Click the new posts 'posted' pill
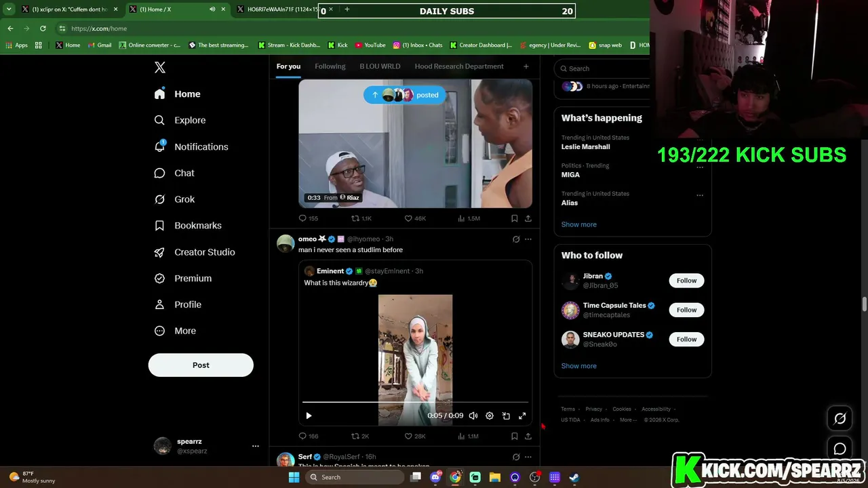The height and width of the screenshot is (488, 868). (x=405, y=95)
